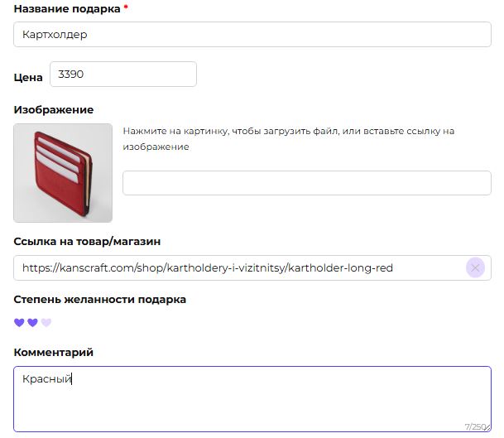
Task: Click the price field showing 3390
Action: click(123, 75)
